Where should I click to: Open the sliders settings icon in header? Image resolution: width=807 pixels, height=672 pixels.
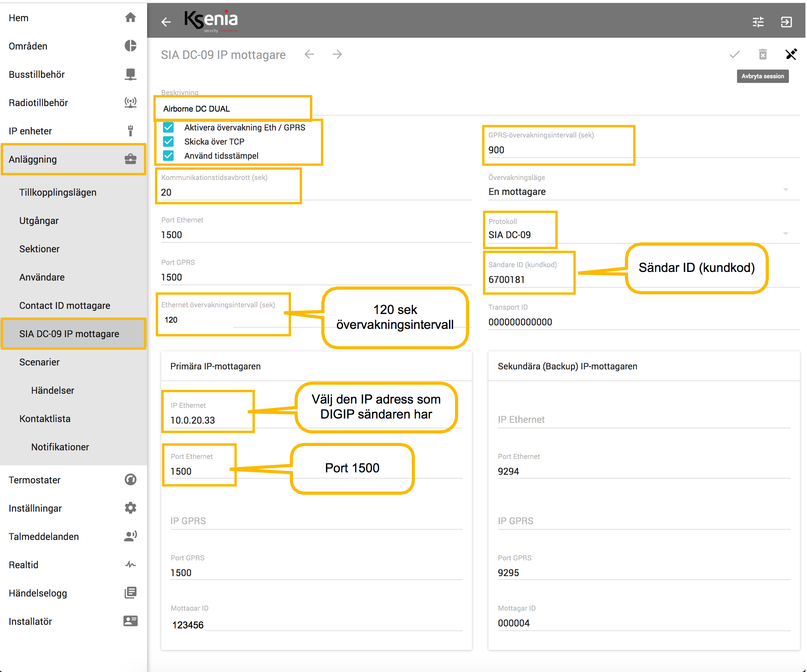point(758,22)
